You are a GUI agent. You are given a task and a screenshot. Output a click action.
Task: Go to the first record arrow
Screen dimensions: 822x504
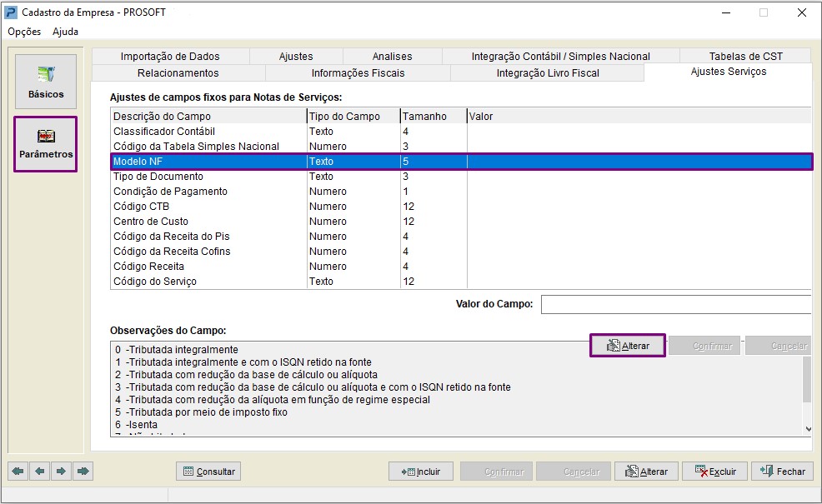pyautogui.click(x=18, y=472)
